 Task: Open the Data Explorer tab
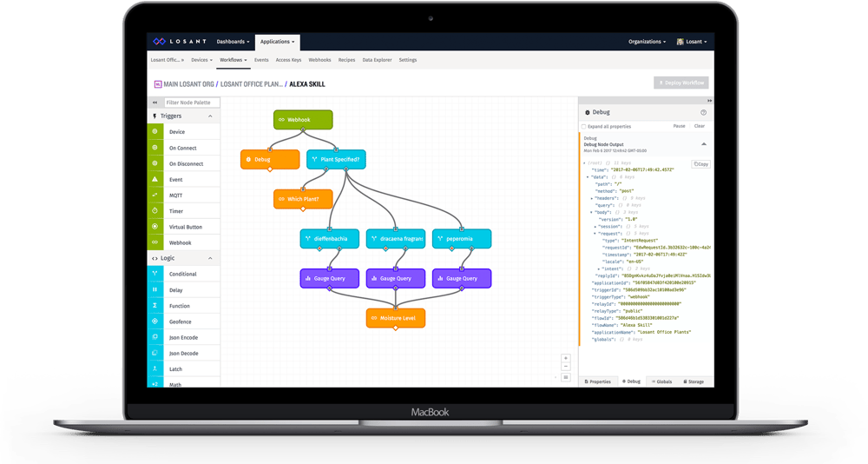377,60
